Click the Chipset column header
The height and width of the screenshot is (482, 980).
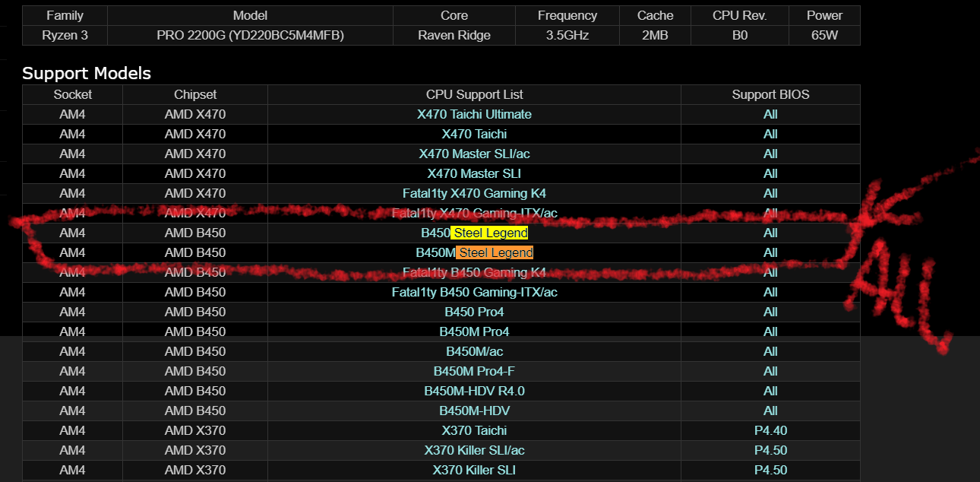(195, 94)
